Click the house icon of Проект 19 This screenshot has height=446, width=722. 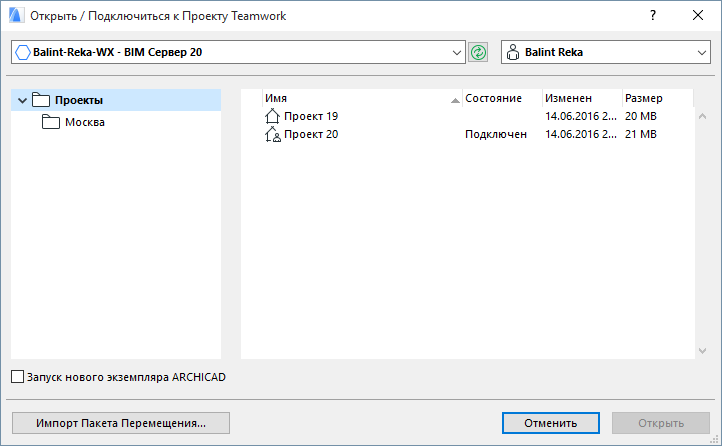point(272,116)
